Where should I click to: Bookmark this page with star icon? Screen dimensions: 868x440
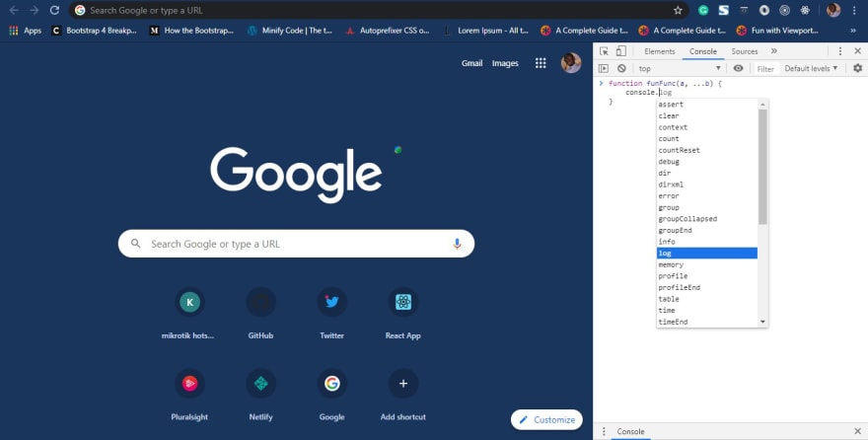pos(678,10)
